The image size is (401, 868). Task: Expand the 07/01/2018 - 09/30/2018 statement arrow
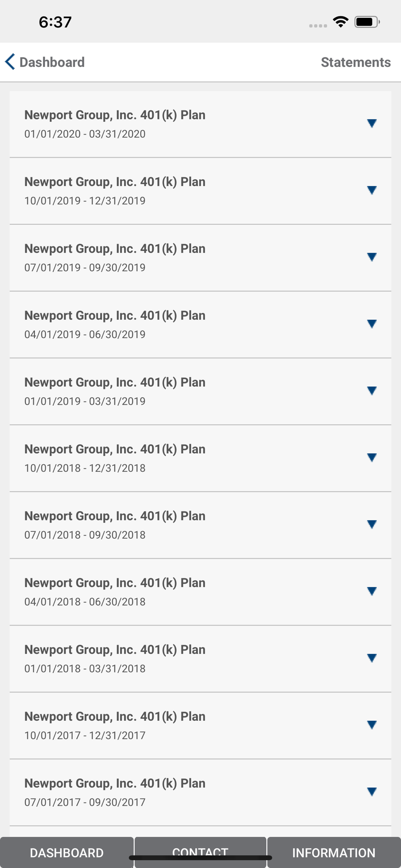[371, 525]
